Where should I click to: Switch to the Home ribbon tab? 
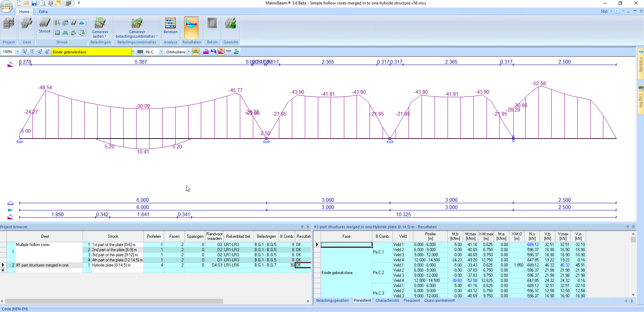click(x=24, y=12)
